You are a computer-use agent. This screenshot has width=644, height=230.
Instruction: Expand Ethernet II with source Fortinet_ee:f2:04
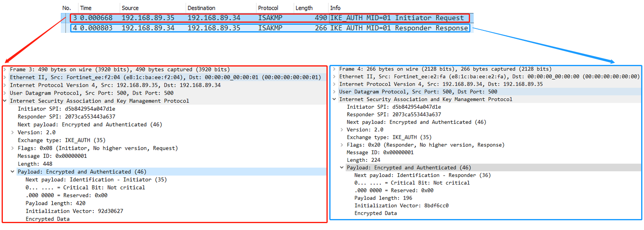(x=5, y=77)
